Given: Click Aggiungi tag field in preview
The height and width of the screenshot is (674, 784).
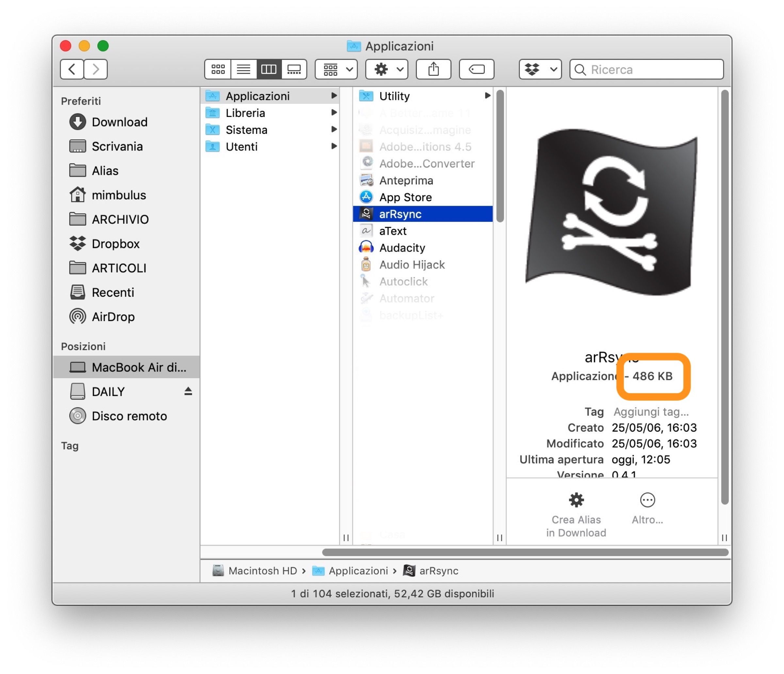Looking at the screenshot, I should click(651, 411).
